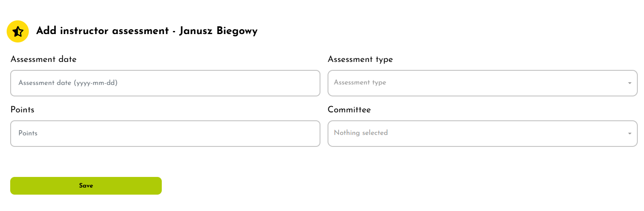Screen dimensions: 644x211
Task: Click the instructor name Janusz Biegowy
Action: tap(218, 31)
